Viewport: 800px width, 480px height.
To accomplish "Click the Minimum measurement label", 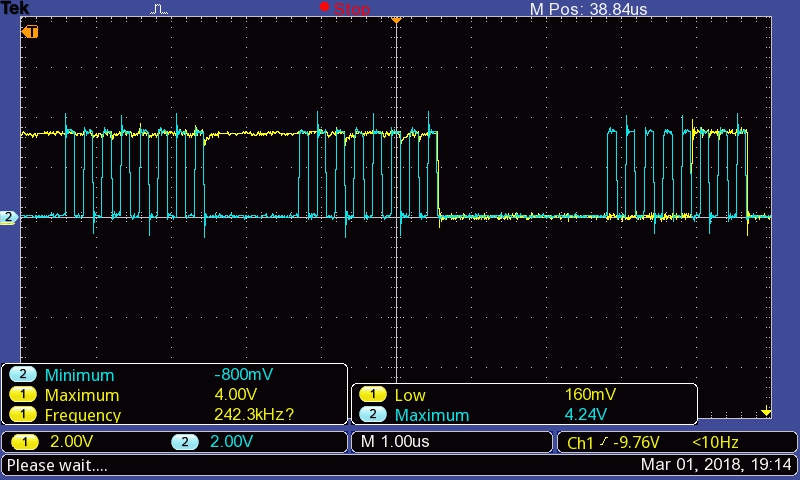I will coord(80,375).
